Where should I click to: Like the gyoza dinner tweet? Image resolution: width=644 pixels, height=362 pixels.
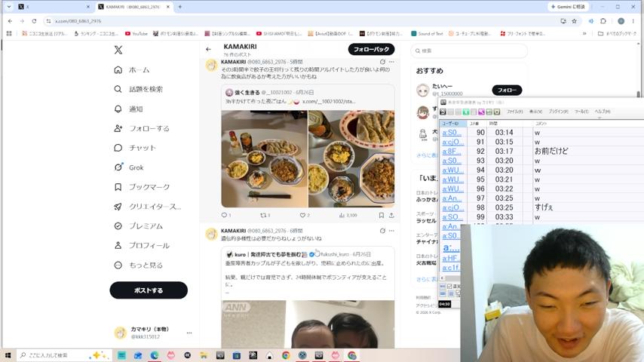[x=303, y=215]
